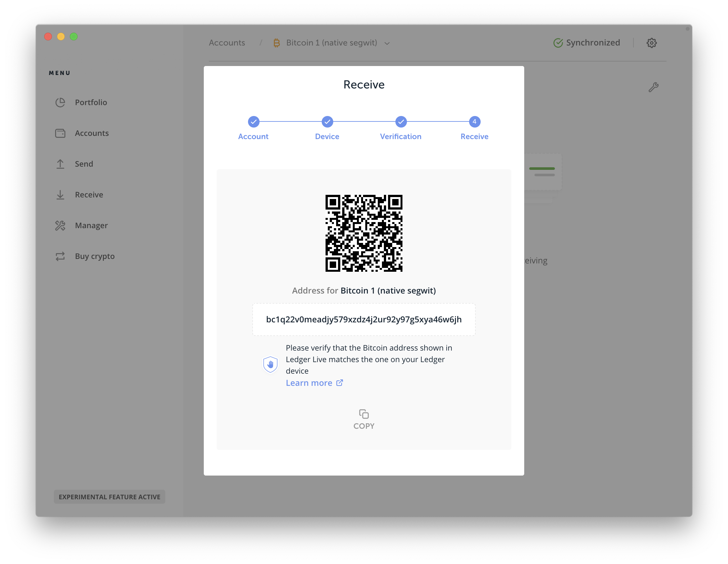This screenshot has width=728, height=564.
Task: Click the QR code image
Action: (364, 233)
